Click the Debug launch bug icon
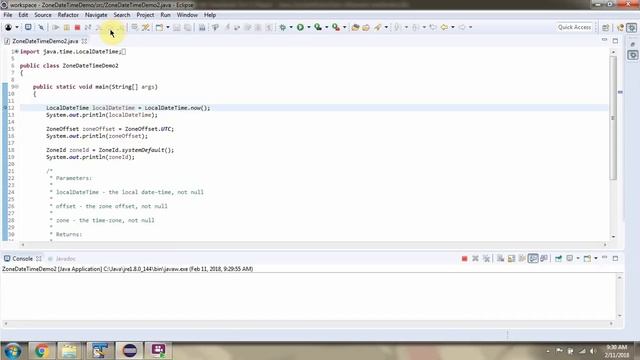 (x=282, y=27)
